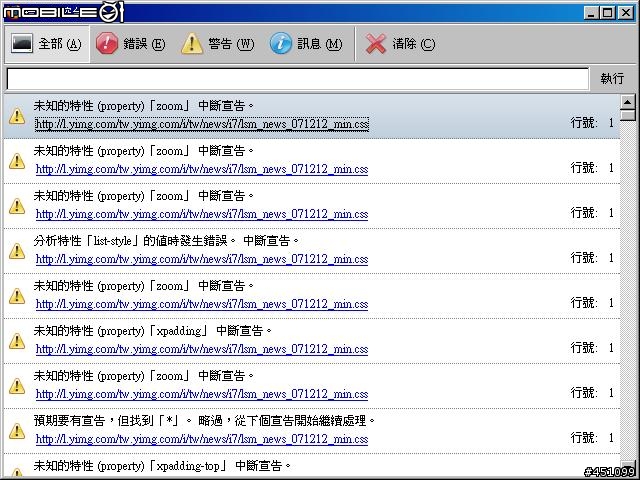
Task: Maximize the error console window
Action: pos(607,13)
